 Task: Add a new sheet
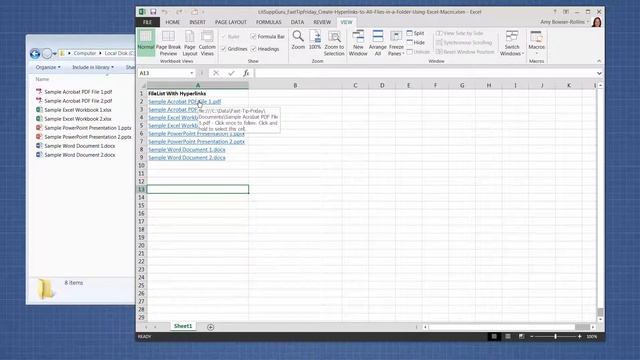click(211, 327)
